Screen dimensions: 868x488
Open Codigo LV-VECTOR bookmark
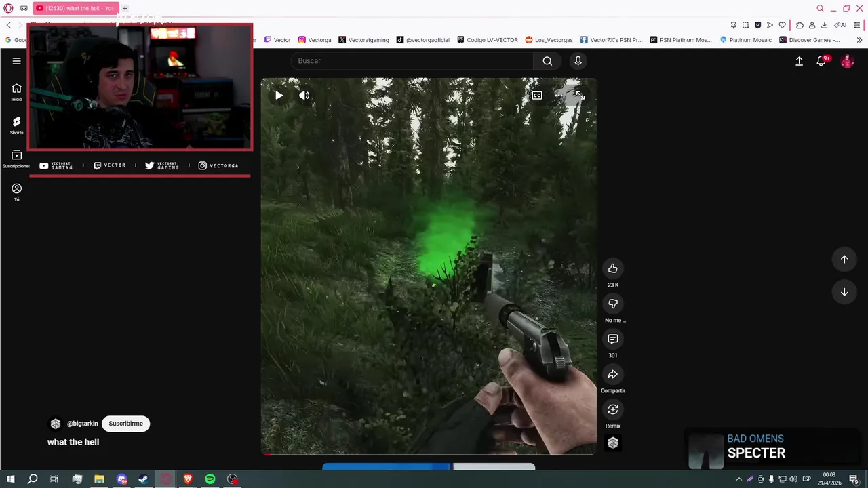click(488, 40)
